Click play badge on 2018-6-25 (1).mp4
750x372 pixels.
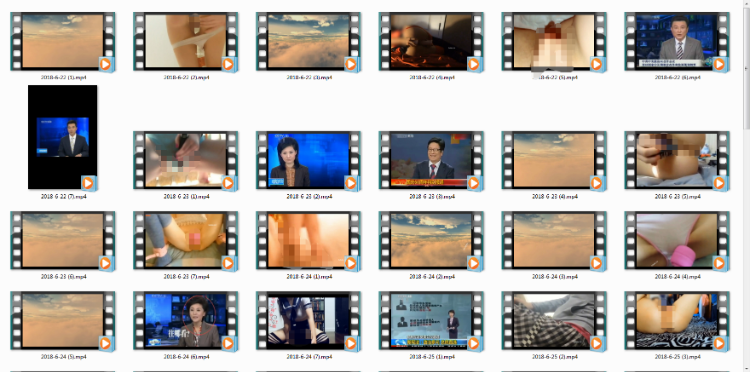point(474,343)
